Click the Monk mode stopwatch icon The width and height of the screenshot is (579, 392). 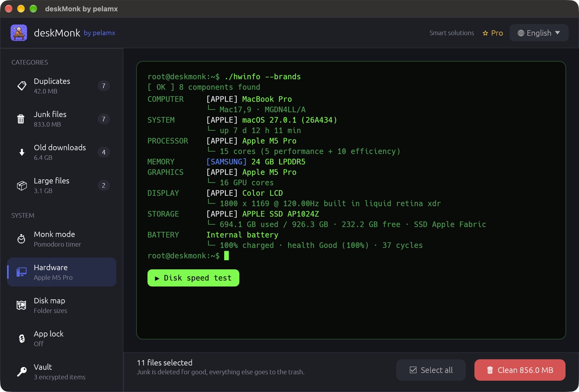pos(22,239)
